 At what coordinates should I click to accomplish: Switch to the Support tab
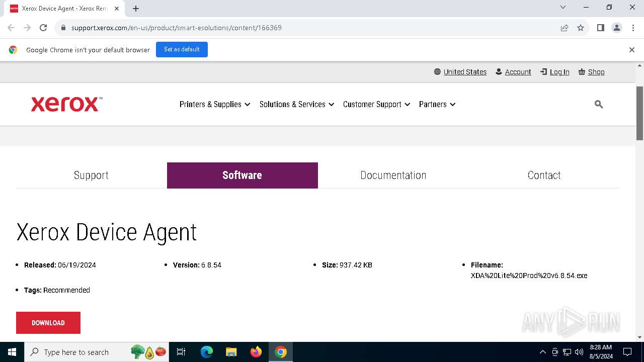(91, 175)
